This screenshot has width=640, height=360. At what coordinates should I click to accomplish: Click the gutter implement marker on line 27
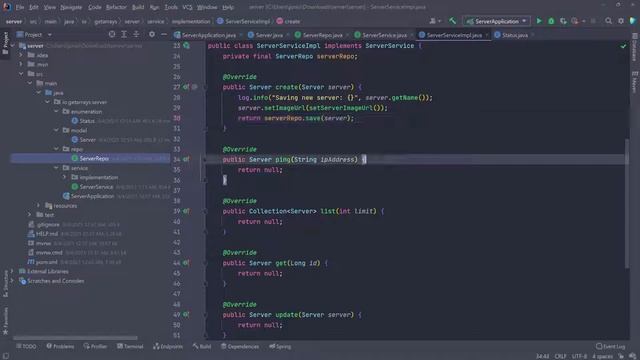coord(186,87)
